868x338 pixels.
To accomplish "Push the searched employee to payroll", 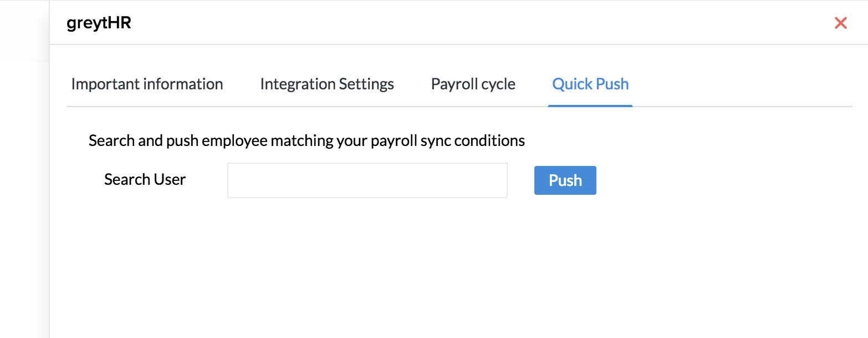I will [x=565, y=180].
